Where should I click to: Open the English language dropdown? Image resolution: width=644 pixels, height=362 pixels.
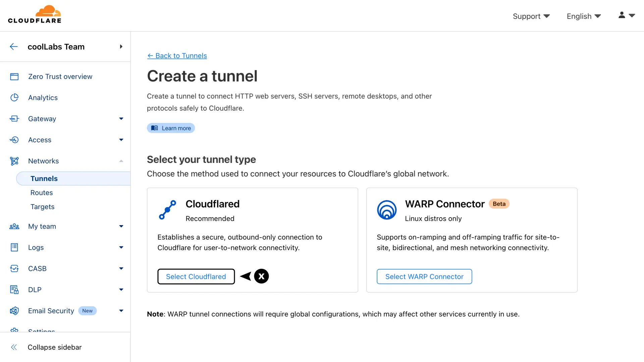point(584,16)
